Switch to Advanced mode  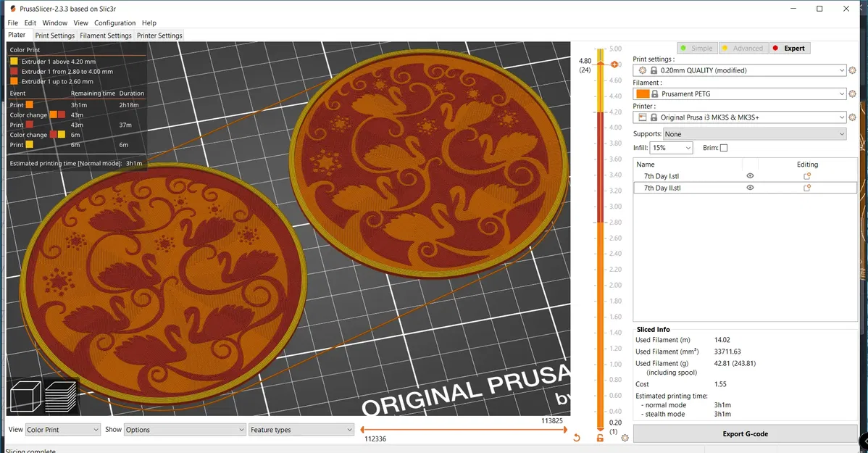click(x=743, y=48)
